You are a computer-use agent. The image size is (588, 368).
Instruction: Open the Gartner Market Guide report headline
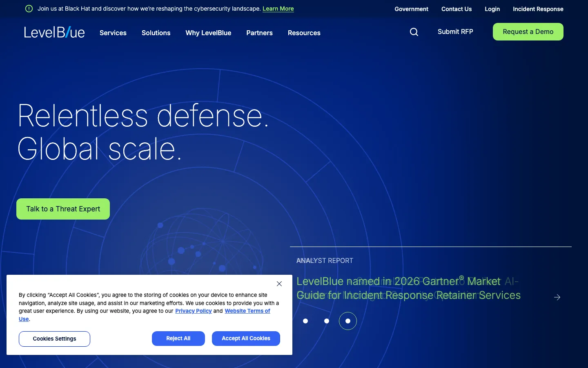[408, 288]
